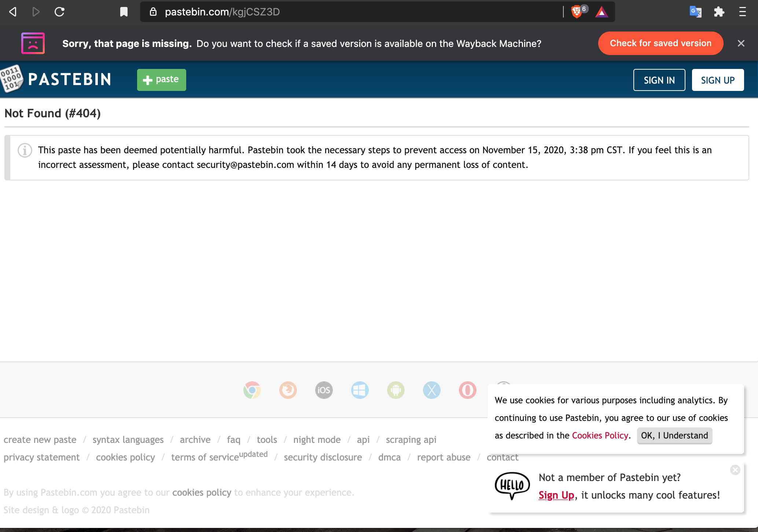Screen dimensions: 758x532
Task: Open Google Translate extension icon
Action: 695,12
